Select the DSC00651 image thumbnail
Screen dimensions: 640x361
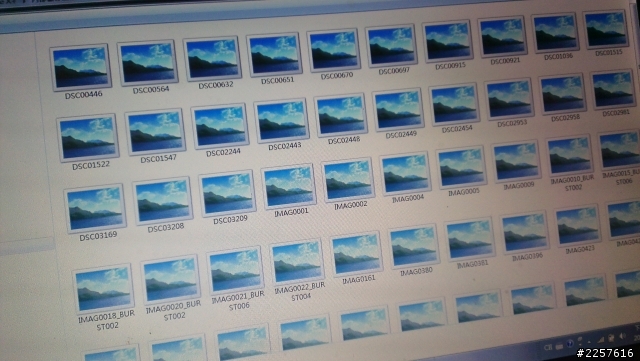coord(274,54)
